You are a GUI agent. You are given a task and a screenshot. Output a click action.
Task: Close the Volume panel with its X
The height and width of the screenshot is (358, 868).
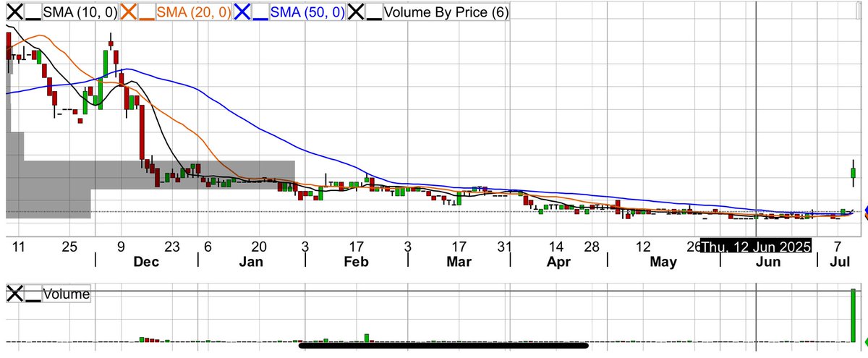[x=15, y=294]
